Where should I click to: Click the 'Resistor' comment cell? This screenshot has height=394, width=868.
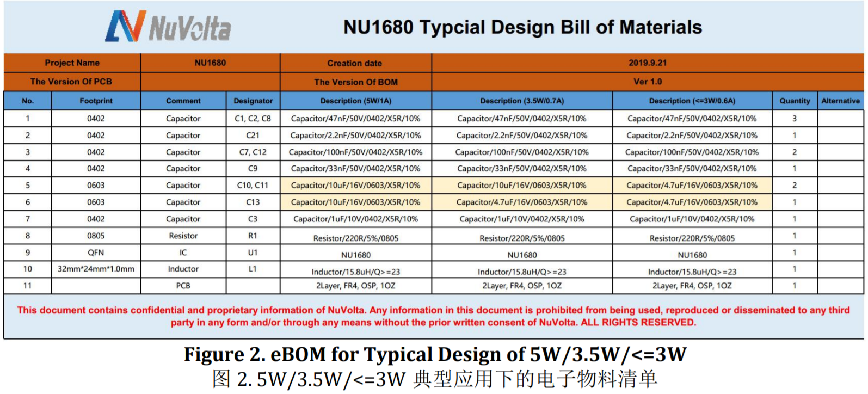pos(183,236)
